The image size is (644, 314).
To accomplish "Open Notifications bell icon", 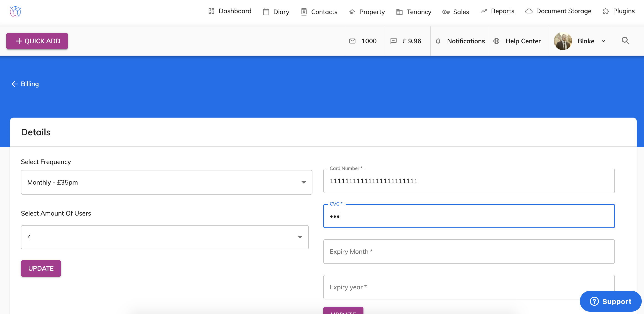I will (x=438, y=41).
